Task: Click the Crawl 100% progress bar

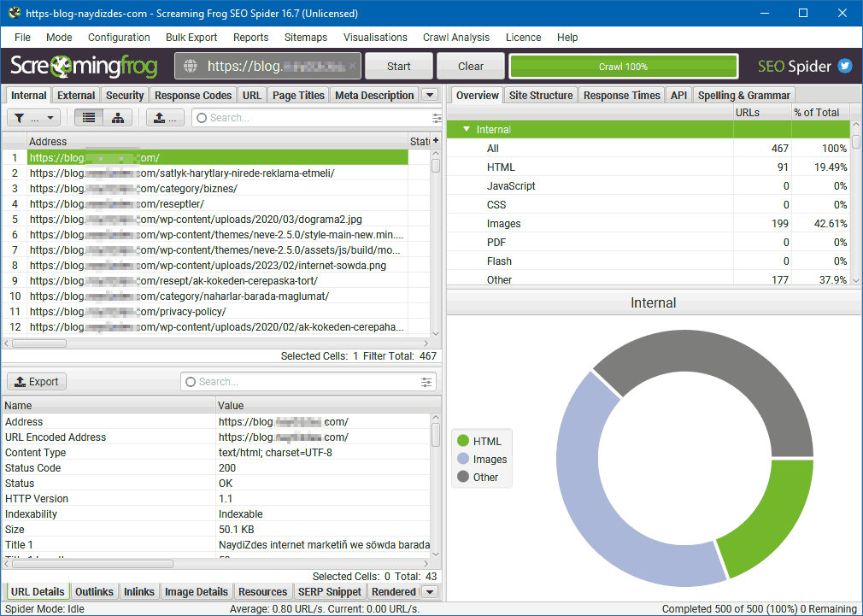Action: click(x=624, y=66)
